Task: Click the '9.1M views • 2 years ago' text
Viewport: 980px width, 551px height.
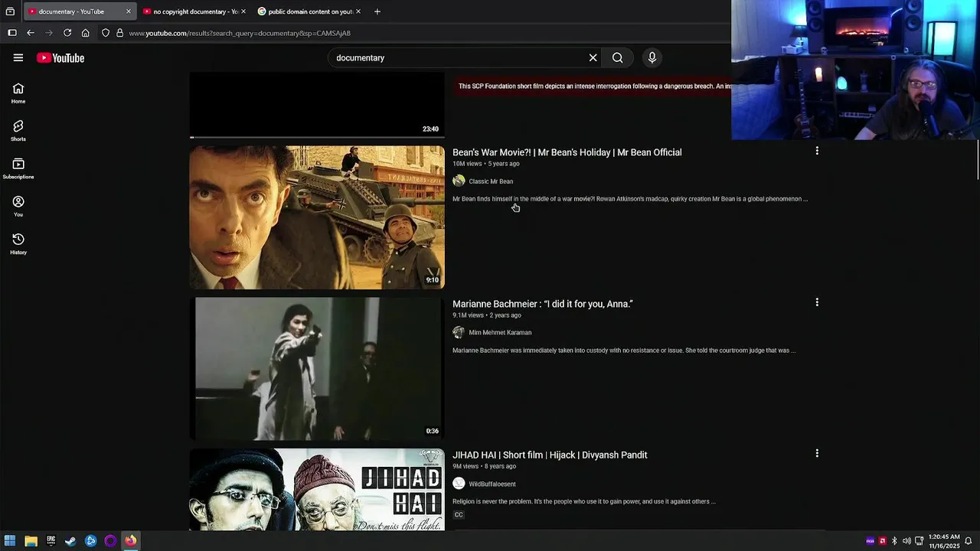Action: [x=487, y=315]
